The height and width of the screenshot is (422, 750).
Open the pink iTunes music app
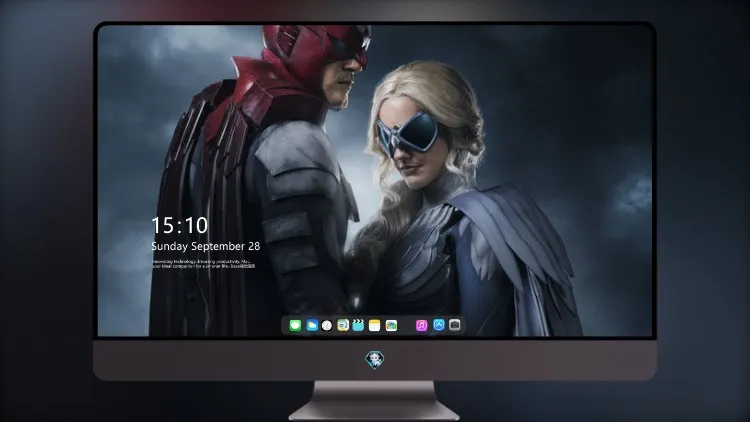[x=421, y=325]
